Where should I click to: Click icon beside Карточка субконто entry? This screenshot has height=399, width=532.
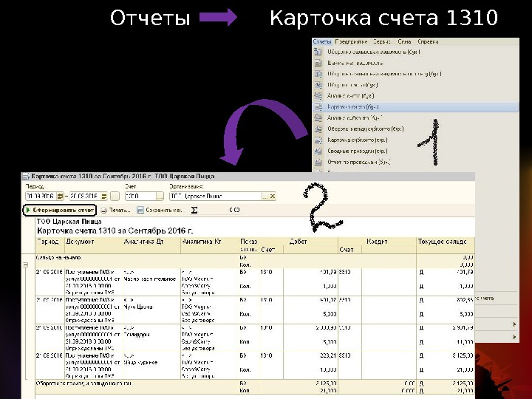318,140
